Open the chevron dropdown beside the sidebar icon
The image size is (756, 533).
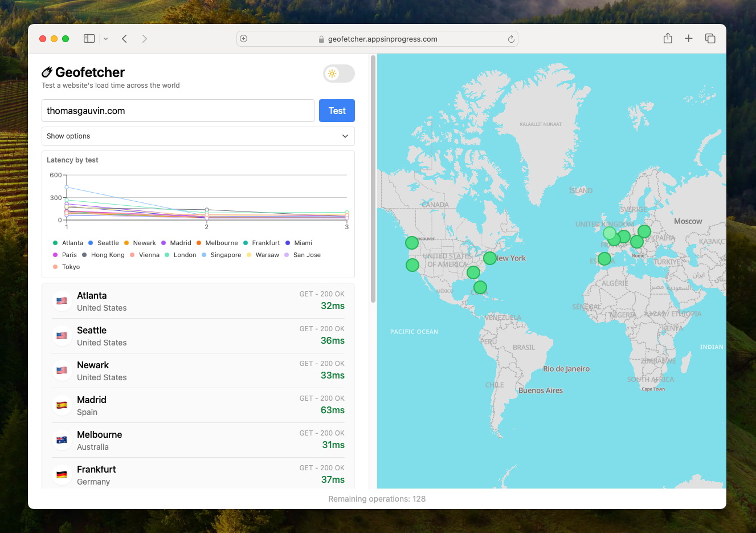tap(106, 38)
